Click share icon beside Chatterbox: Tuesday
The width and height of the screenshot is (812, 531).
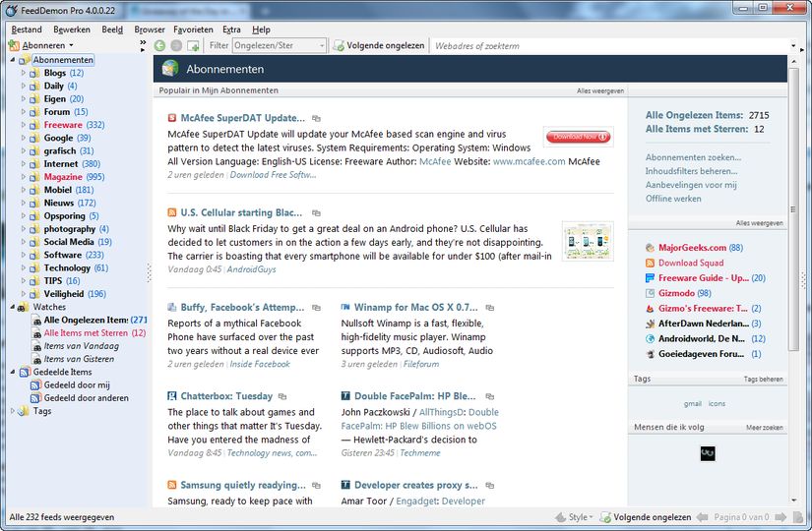click(x=282, y=396)
